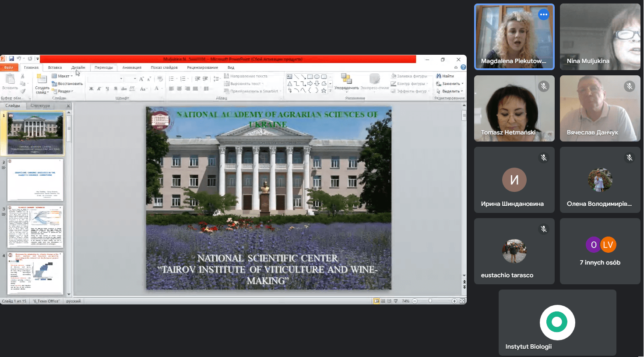Click the Упорядочить arrange button
The width and height of the screenshot is (644, 357).
tap(346, 82)
